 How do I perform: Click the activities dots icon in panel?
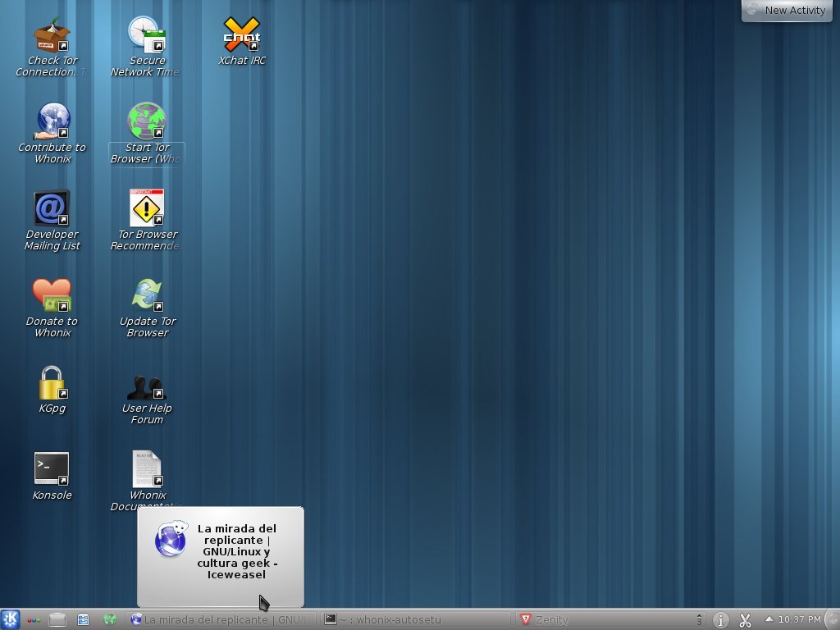coord(34,620)
